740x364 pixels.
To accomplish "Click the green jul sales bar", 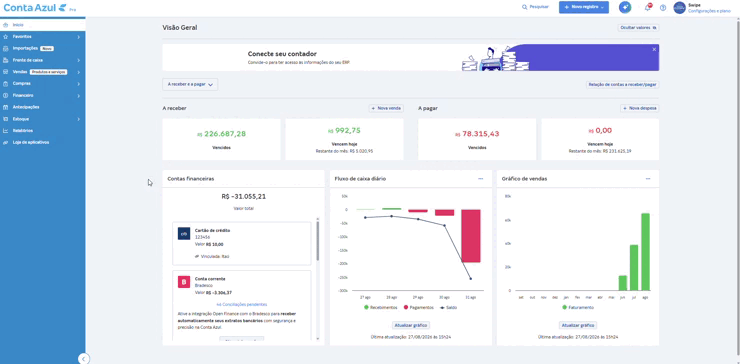I will coord(634,268).
